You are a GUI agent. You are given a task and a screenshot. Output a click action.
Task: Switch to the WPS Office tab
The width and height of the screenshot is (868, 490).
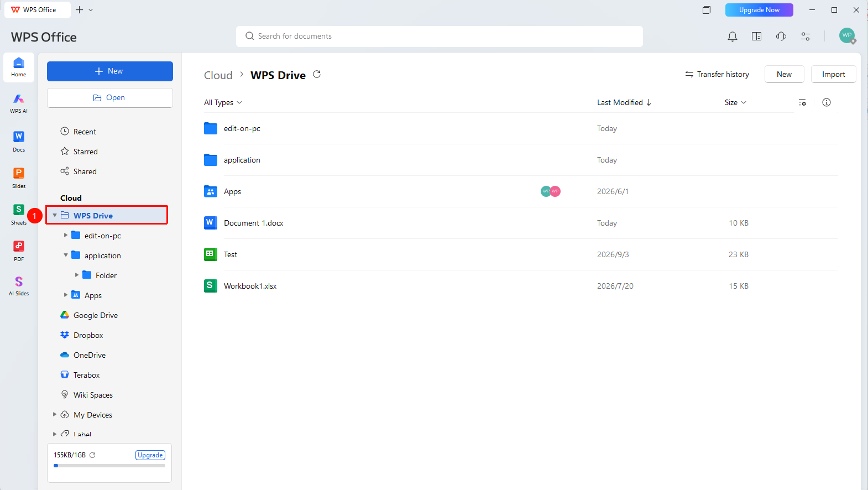38,10
